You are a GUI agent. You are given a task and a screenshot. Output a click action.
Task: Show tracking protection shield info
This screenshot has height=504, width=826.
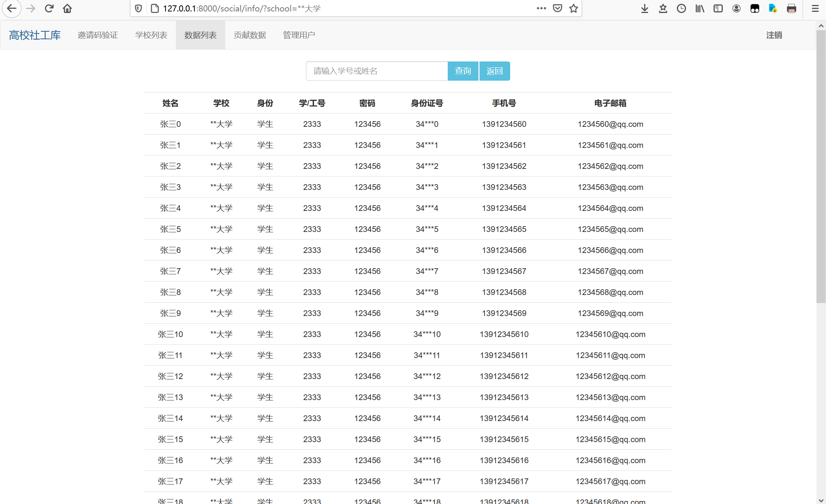click(x=138, y=8)
